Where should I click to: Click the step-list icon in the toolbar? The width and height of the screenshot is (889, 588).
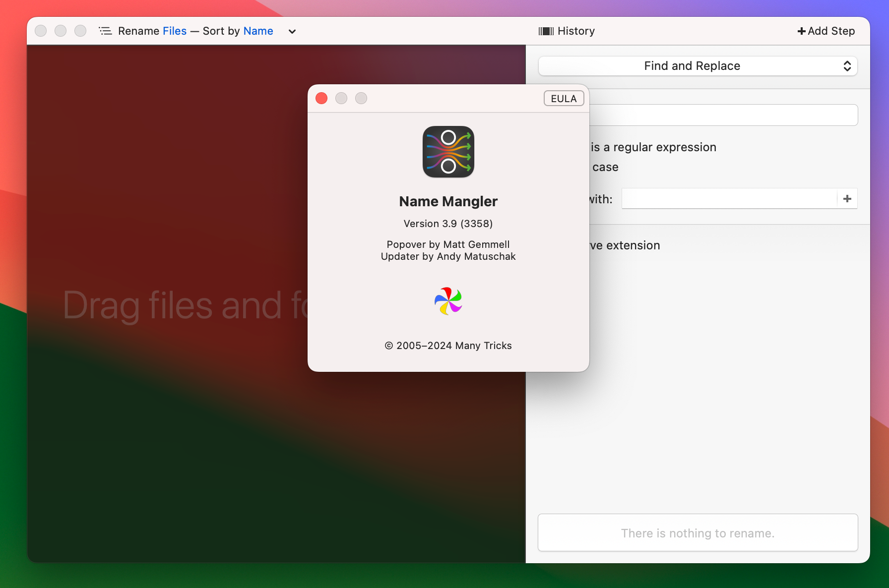pos(105,31)
